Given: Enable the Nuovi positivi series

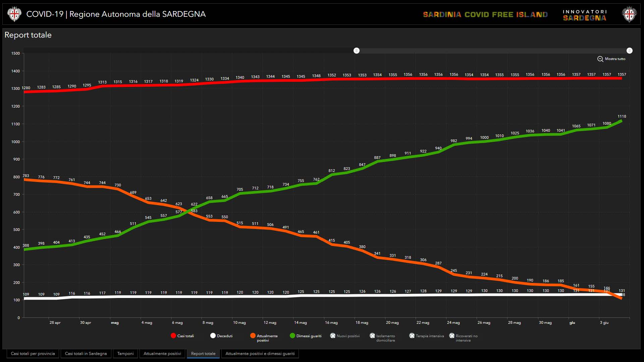Looking at the screenshot, I should pos(333,336).
